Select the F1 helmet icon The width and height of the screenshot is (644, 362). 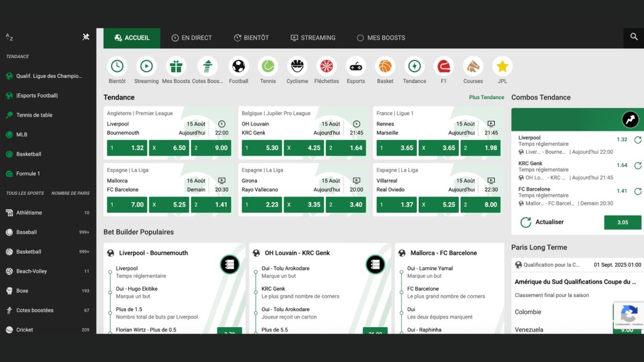coord(444,66)
